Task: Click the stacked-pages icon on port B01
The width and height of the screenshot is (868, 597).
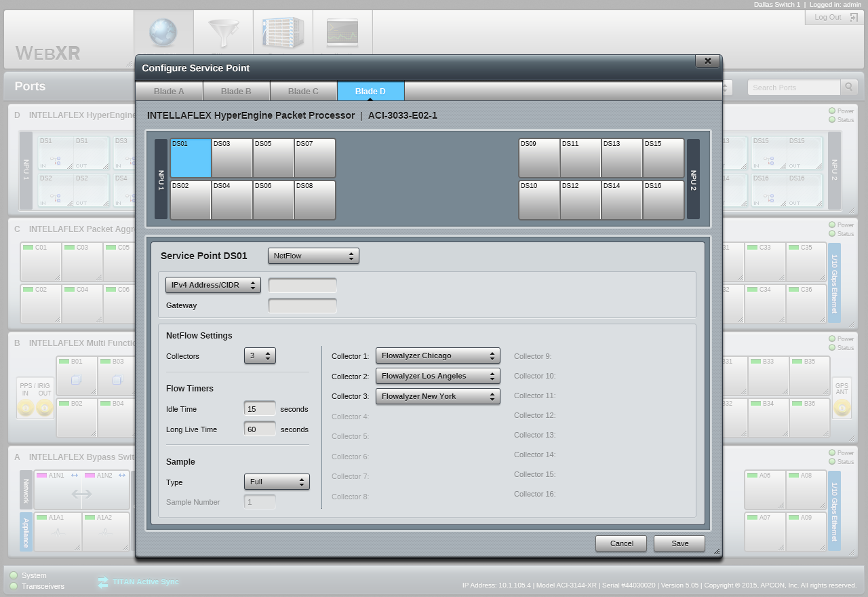Action: [77, 380]
